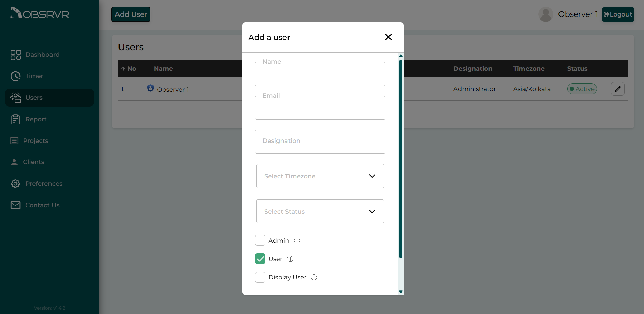Focus the Email input field
The height and width of the screenshot is (314, 644).
320,108
